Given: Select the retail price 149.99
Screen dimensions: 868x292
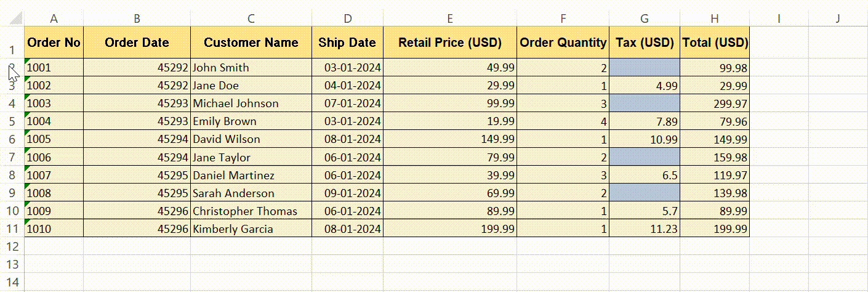Looking at the screenshot, I should (450, 139).
